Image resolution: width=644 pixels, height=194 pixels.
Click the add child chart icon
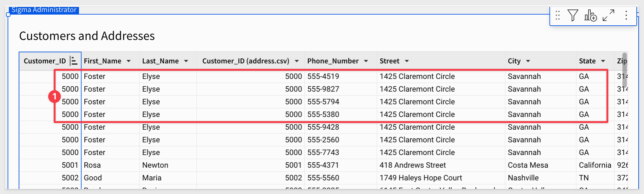[590, 15]
